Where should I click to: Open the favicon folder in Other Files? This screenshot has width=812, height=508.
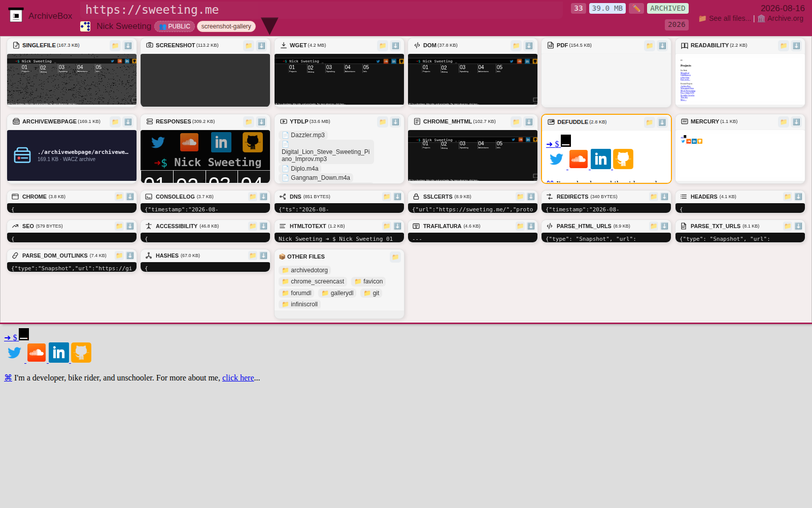[x=368, y=281]
